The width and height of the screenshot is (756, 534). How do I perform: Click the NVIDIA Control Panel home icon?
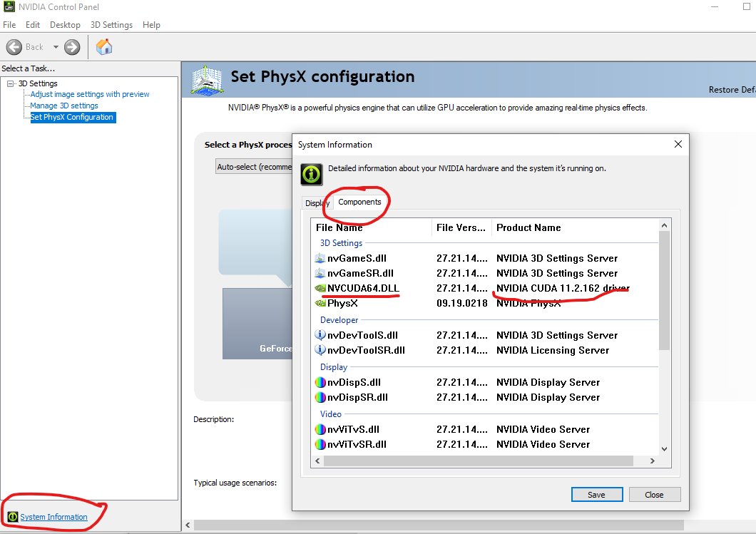pyautogui.click(x=103, y=46)
